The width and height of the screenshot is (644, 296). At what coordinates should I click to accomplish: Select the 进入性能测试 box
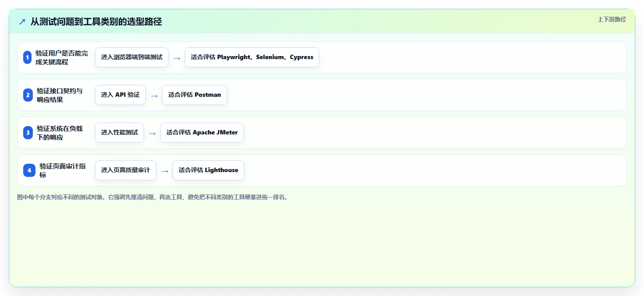click(x=120, y=133)
